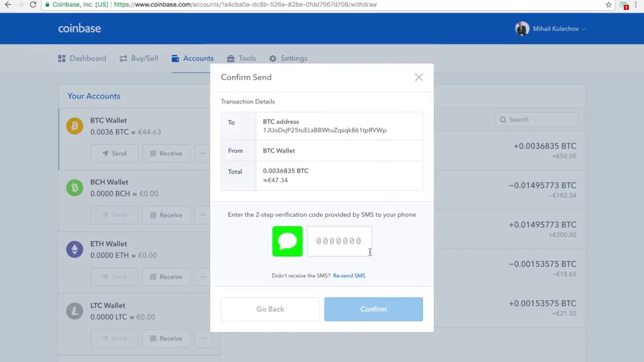Click the transactions Search field
This screenshot has width=644, height=362.
point(536,120)
